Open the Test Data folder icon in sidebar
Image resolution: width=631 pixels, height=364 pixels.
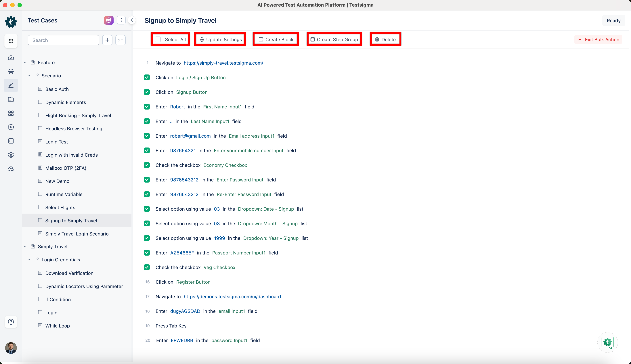11,99
